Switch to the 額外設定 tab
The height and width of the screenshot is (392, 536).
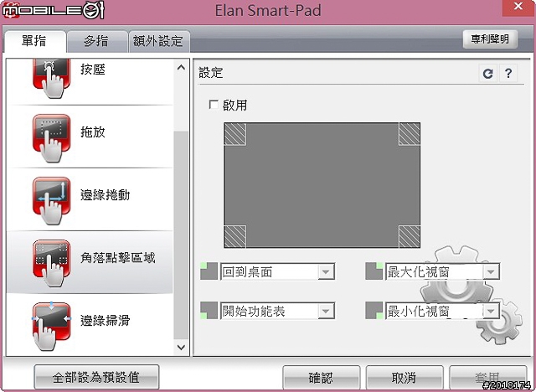pyautogui.click(x=158, y=41)
